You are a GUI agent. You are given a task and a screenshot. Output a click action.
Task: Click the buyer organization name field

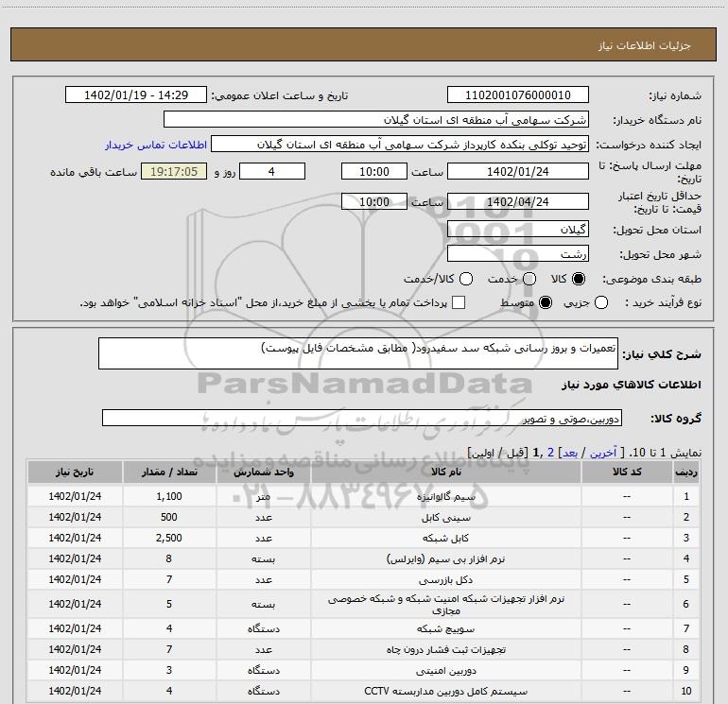click(376, 120)
